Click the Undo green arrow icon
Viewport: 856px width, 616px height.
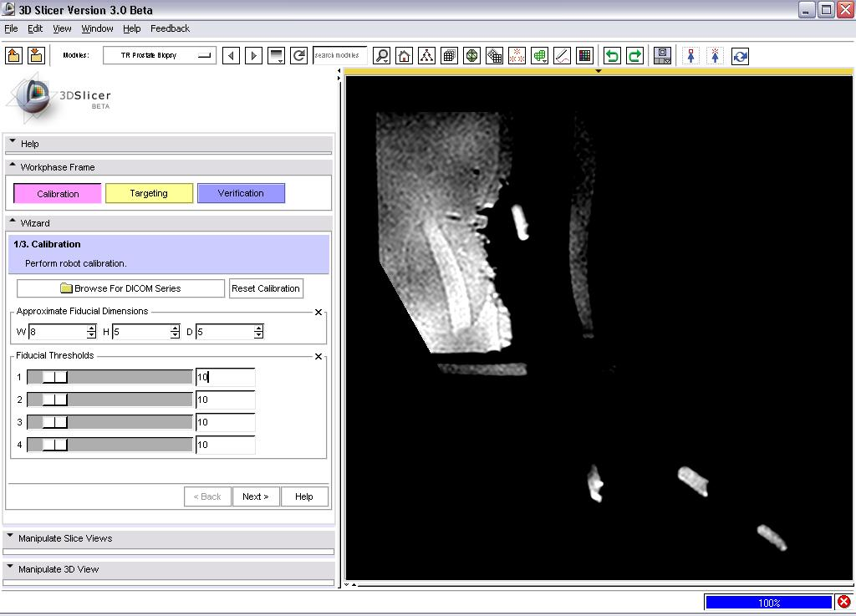[x=612, y=56]
